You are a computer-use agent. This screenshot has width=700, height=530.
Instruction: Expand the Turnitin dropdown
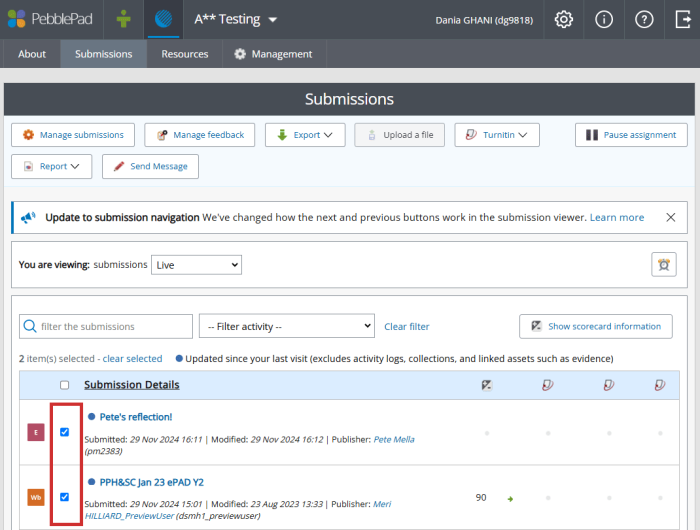(497, 135)
